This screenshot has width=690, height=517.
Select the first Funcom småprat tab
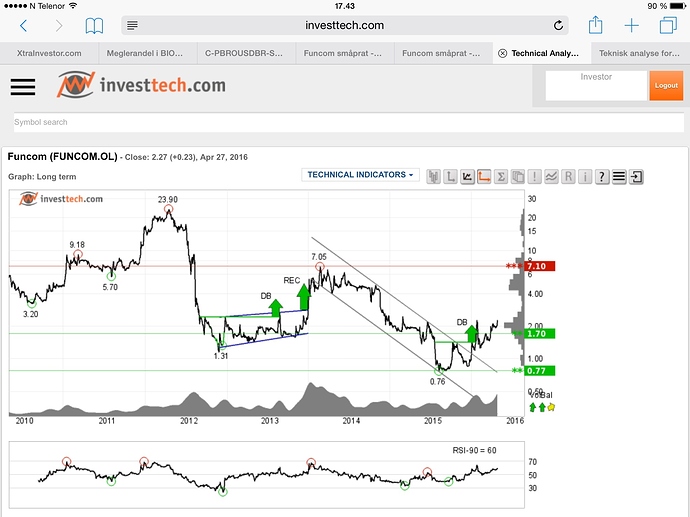(x=345, y=53)
